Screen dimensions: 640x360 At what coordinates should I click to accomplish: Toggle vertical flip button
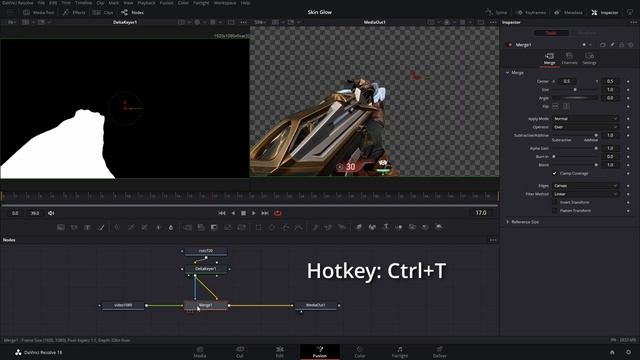pos(566,106)
